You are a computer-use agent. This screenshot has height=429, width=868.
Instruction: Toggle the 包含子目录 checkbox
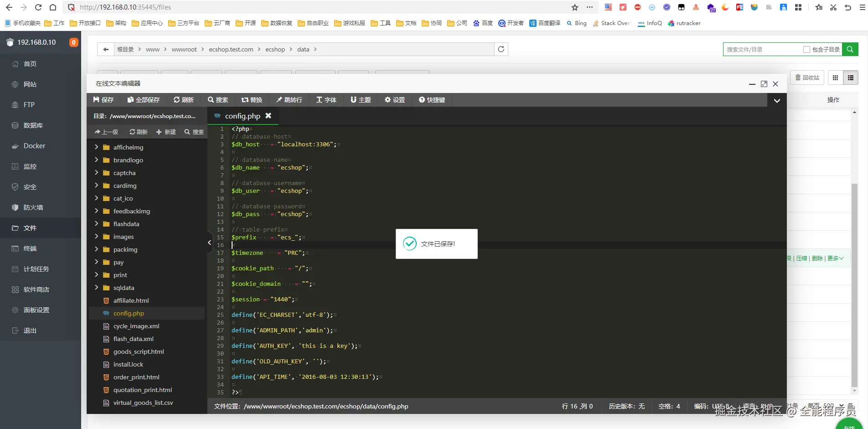tap(806, 49)
